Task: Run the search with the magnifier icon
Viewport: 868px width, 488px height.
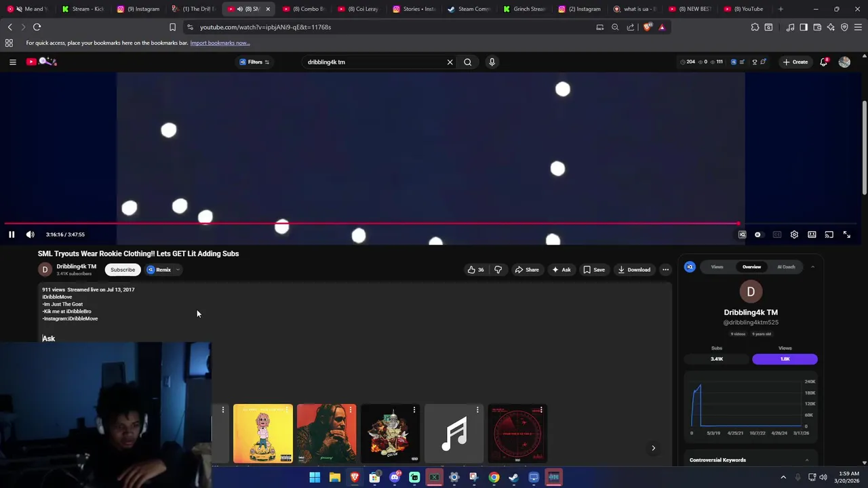Action: point(468,62)
